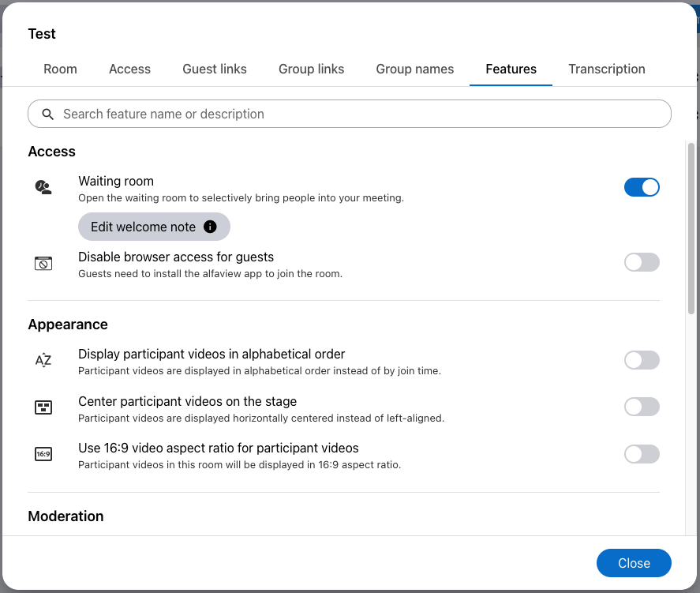The width and height of the screenshot is (700, 593).
Task: Enable Disable browser access for guests
Action: (642, 262)
